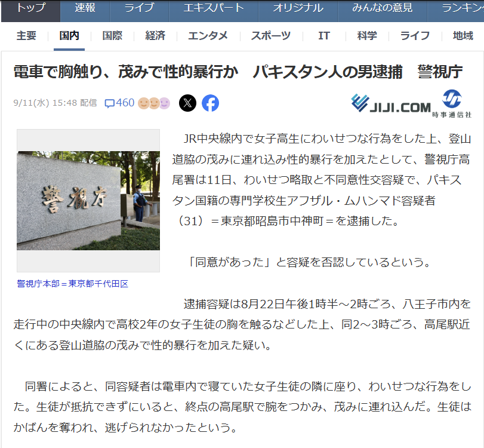Click the paragraph starting 同署によると
This screenshot has height=448, width=484.
[243, 407]
